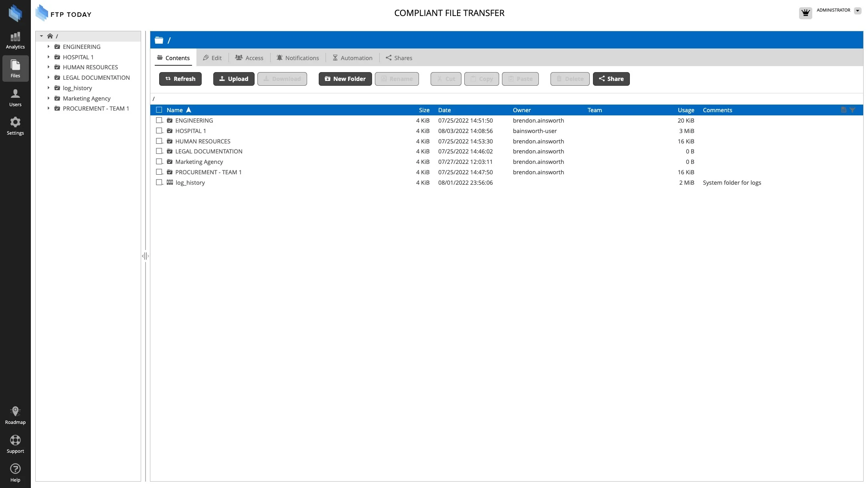This screenshot has width=868, height=488.
Task: Open the ADMINISTRATOR account dropdown arrow
Action: (858, 11)
